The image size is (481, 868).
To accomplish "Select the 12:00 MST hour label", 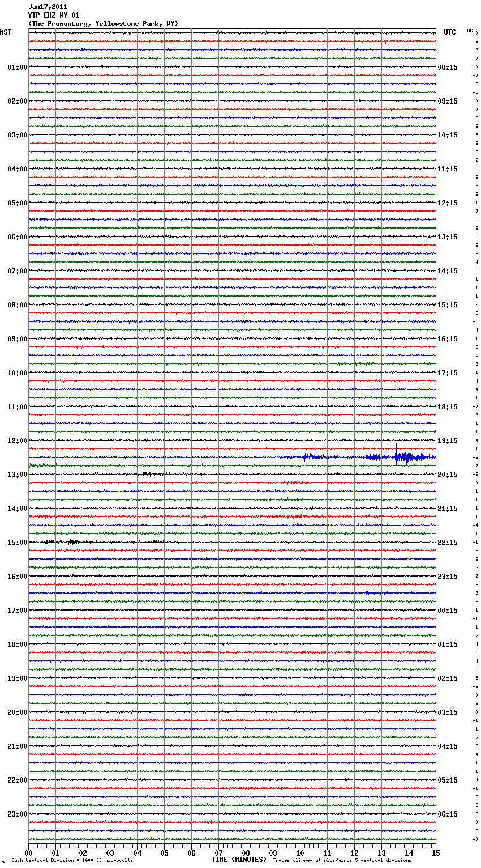I will point(18,441).
